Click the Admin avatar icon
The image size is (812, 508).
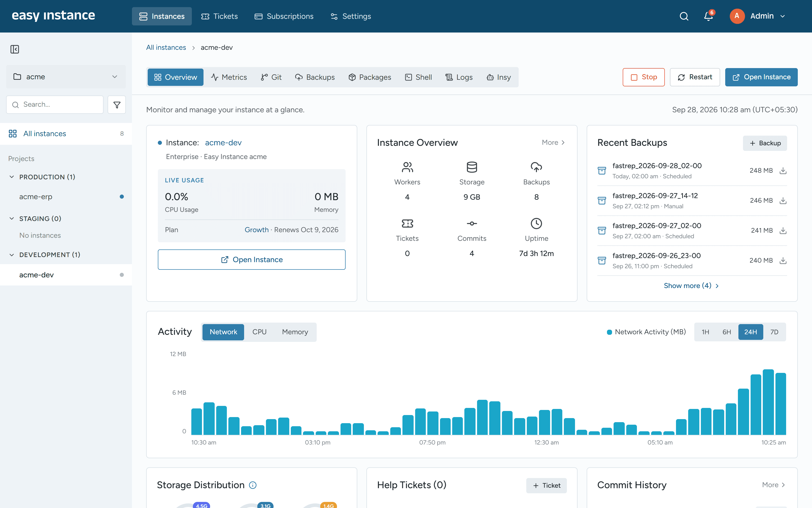click(737, 16)
